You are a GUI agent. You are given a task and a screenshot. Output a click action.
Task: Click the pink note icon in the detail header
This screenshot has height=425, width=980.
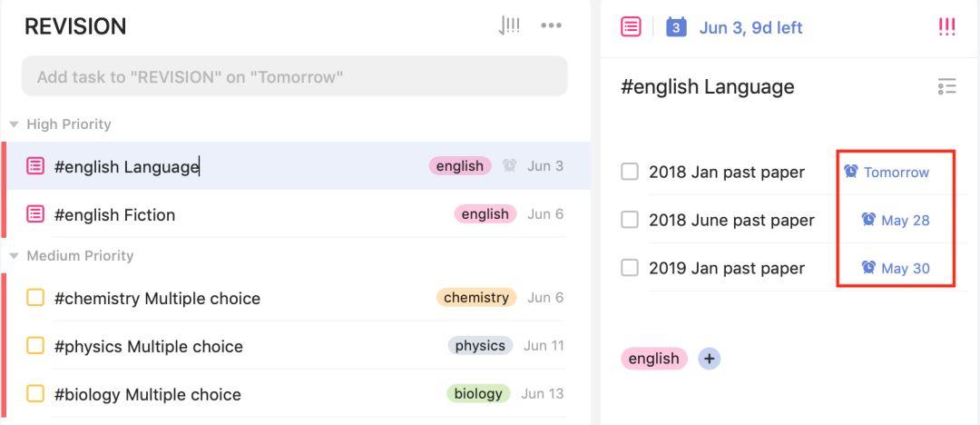(631, 27)
